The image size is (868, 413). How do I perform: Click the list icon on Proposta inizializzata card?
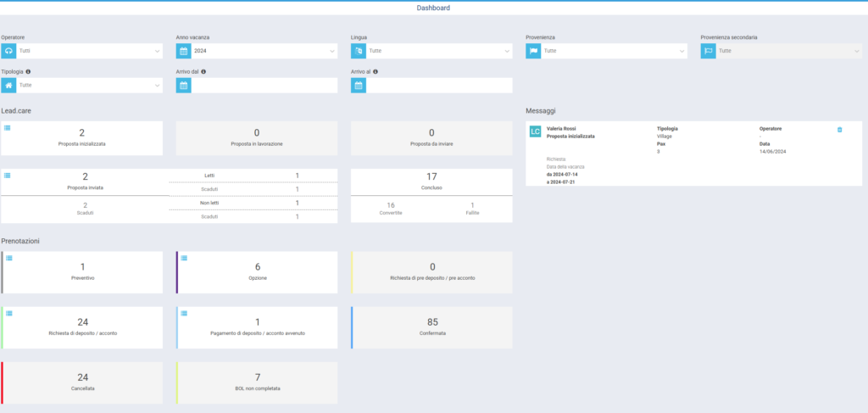click(x=8, y=127)
